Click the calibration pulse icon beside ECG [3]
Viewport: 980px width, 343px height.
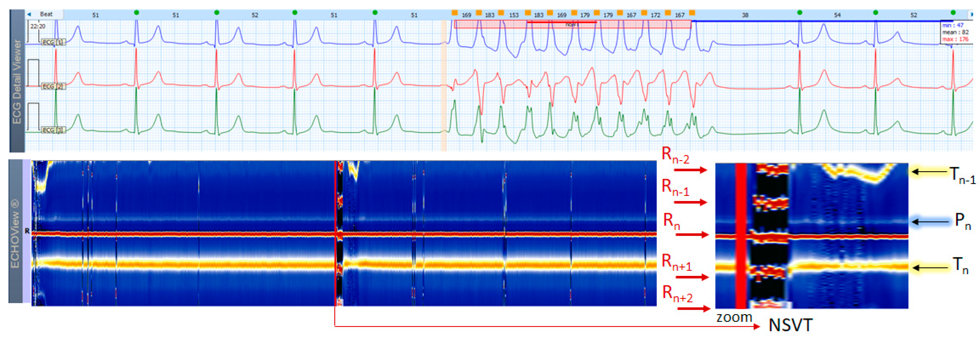click(34, 116)
